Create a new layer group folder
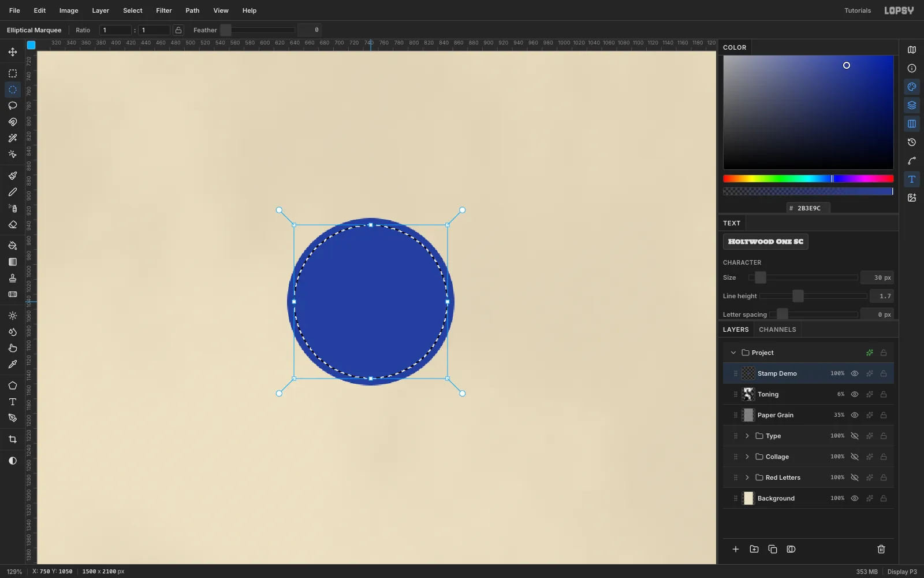 pyautogui.click(x=754, y=549)
